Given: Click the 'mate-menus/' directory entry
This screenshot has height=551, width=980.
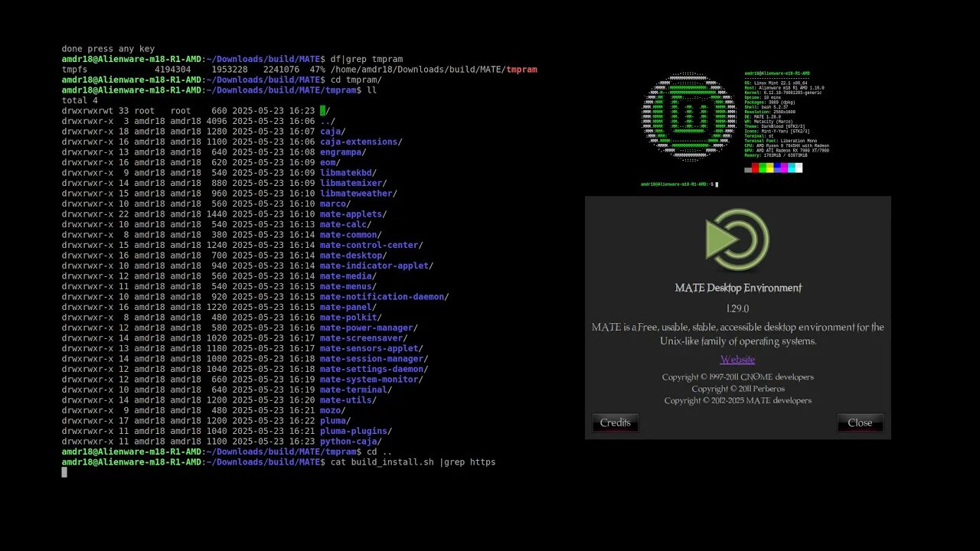Looking at the screenshot, I should tap(348, 286).
